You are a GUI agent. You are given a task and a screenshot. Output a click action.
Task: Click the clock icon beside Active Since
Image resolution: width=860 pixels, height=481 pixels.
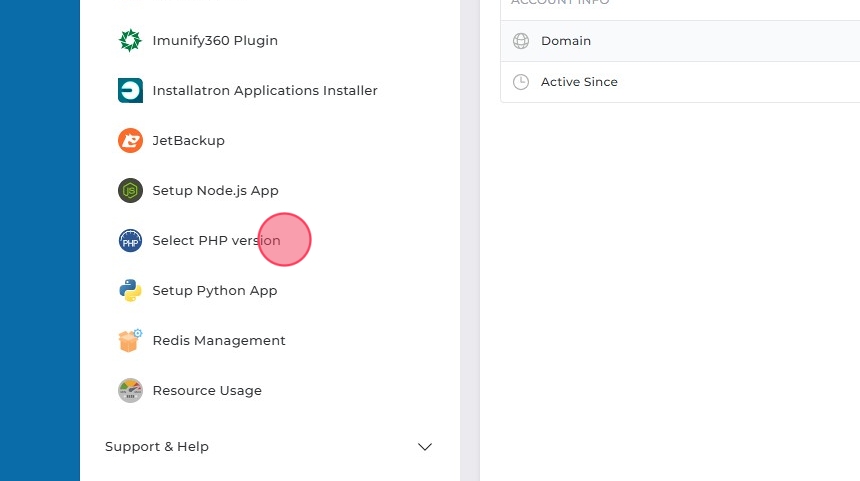coord(521,82)
